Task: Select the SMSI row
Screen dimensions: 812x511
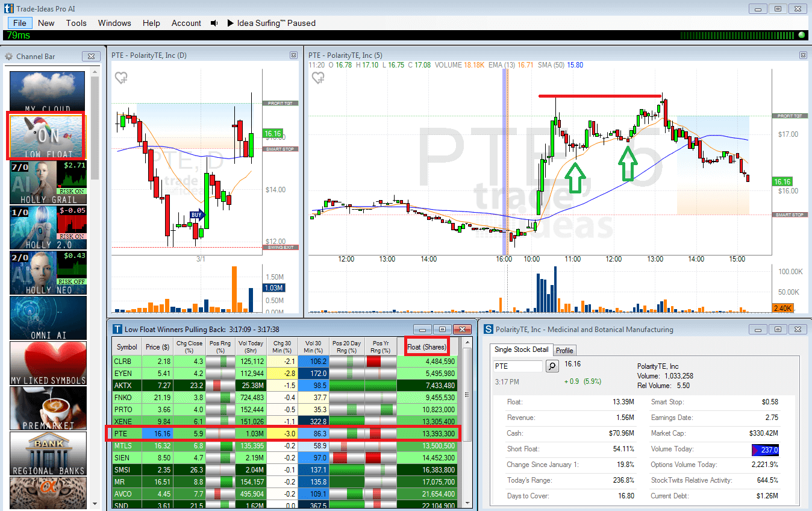Action: pyautogui.click(x=284, y=469)
